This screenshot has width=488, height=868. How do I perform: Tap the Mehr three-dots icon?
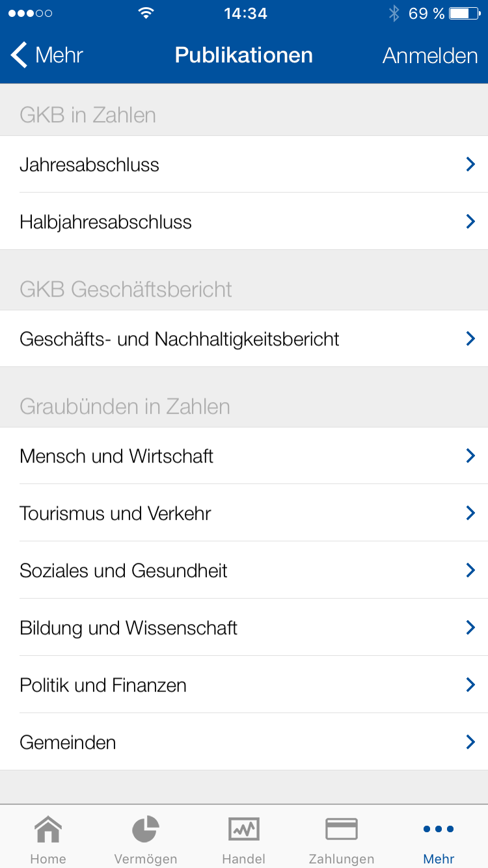coord(439,830)
